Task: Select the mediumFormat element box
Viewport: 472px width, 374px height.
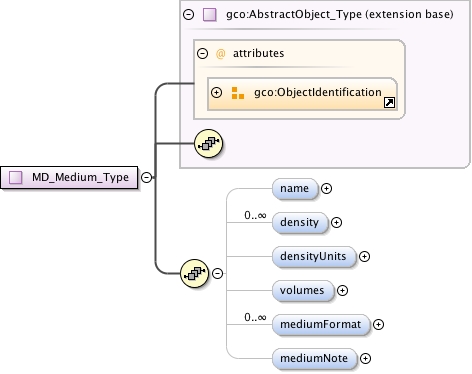Action: (321, 325)
